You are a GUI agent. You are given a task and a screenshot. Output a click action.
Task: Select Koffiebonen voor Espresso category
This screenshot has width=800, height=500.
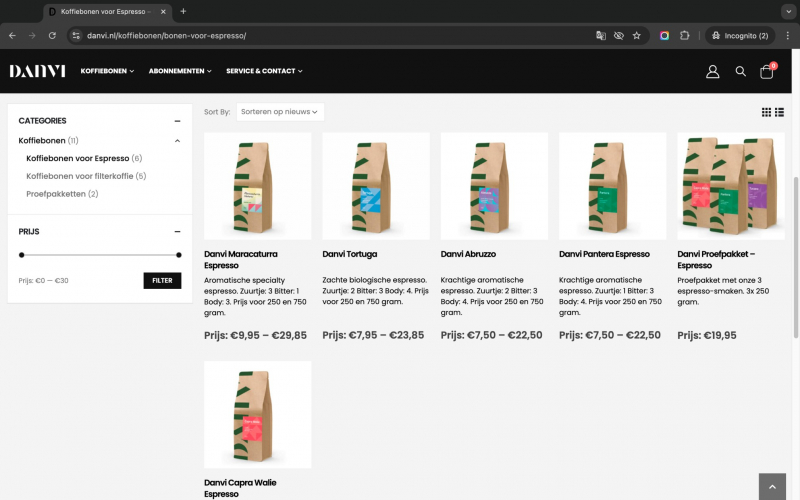(84, 159)
